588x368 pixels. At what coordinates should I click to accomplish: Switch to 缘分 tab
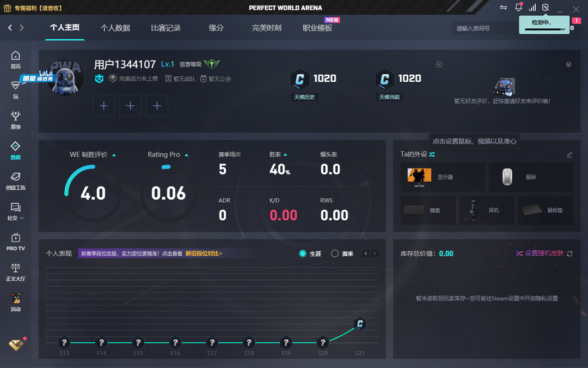216,28
